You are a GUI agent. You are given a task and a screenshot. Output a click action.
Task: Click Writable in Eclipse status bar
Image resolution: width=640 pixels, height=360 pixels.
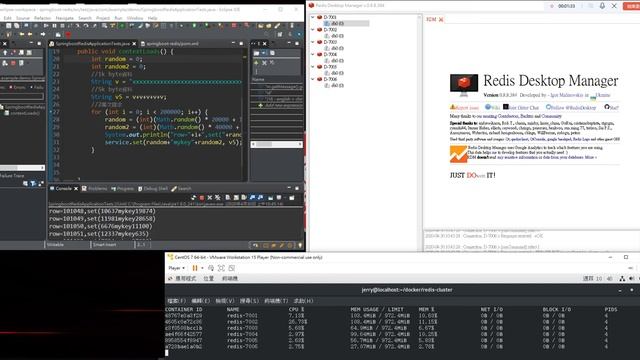[x=55, y=245]
